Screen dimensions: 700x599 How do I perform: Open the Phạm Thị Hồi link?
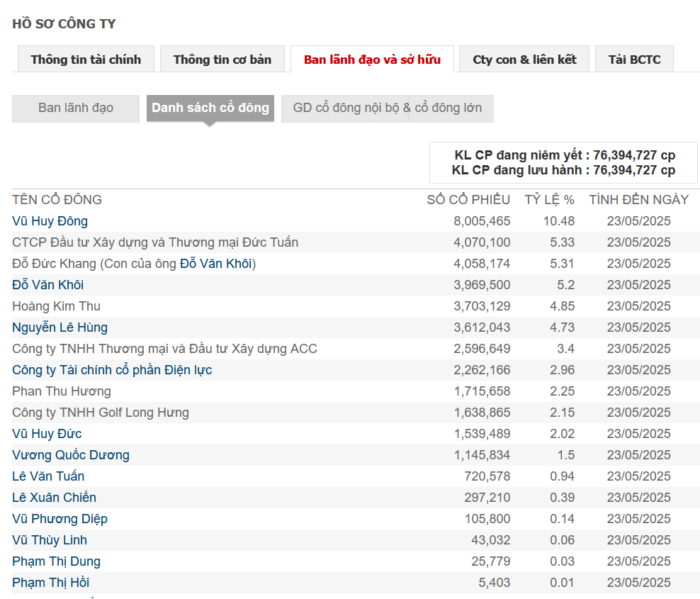point(51,583)
